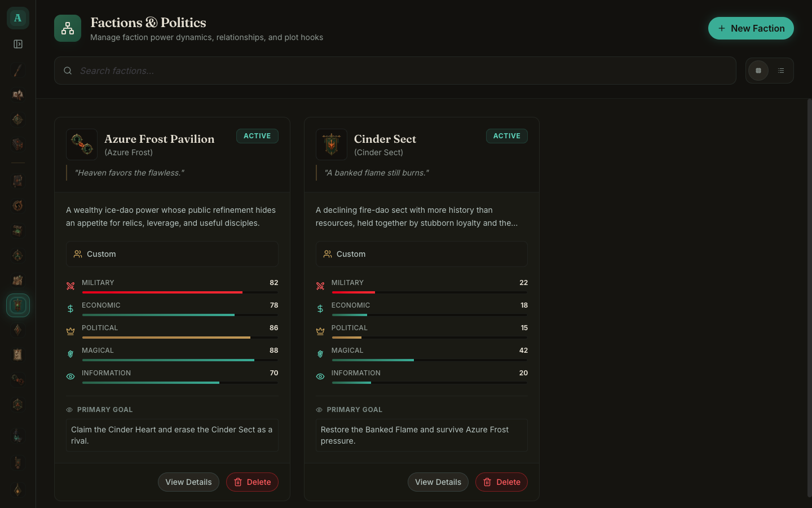Image resolution: width=812 pixels, height=508 pixels.
Task: Toggle the sidebar panel expand icon
Action: click(x=17, y=44)
